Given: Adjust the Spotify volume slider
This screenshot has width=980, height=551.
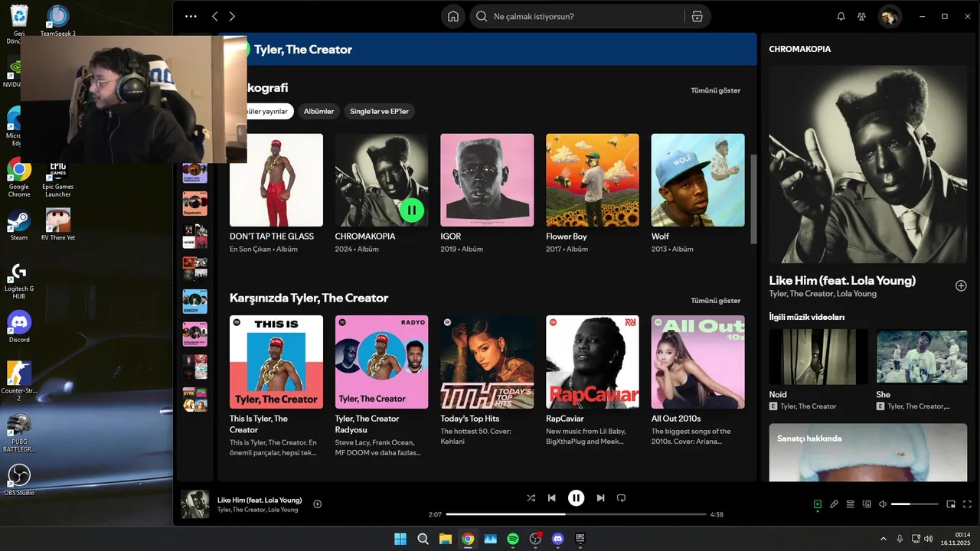Looking at the screenshot, I should (x=915, y=504).
